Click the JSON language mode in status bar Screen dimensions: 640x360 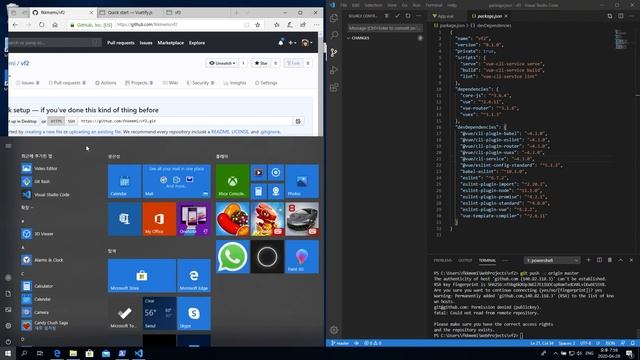click(x=610, y=343)
